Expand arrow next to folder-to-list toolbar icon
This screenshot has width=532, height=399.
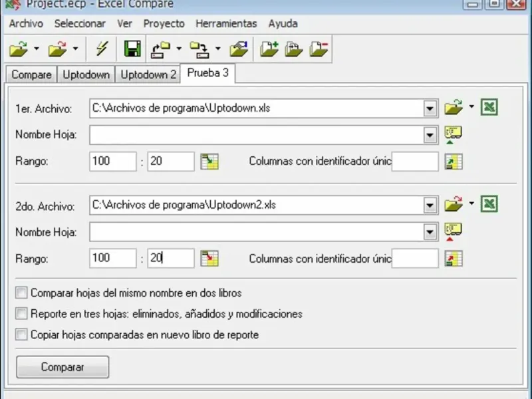tap(179, 49)
